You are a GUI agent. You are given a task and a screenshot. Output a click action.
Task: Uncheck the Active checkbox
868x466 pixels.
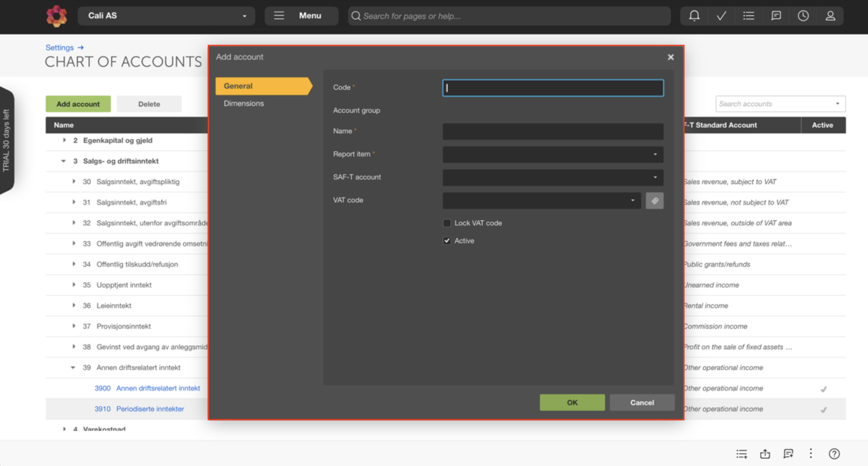(x=447, y=241)
